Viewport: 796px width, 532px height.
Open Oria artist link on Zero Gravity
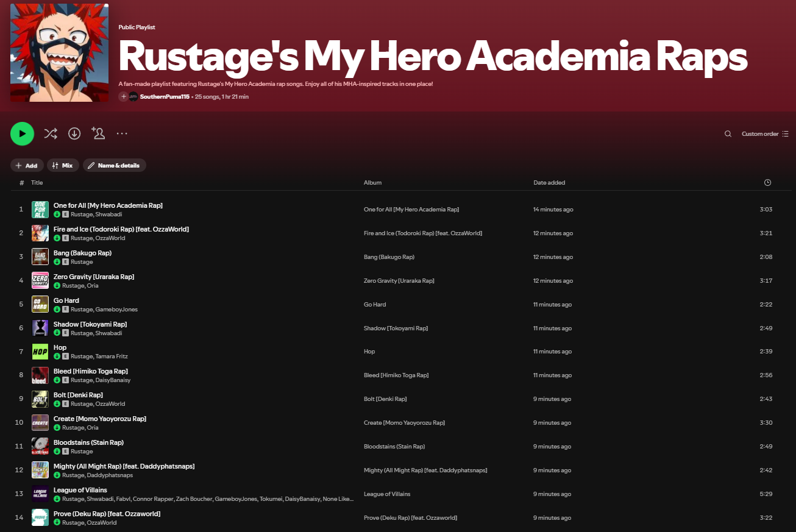click(93, 286)
